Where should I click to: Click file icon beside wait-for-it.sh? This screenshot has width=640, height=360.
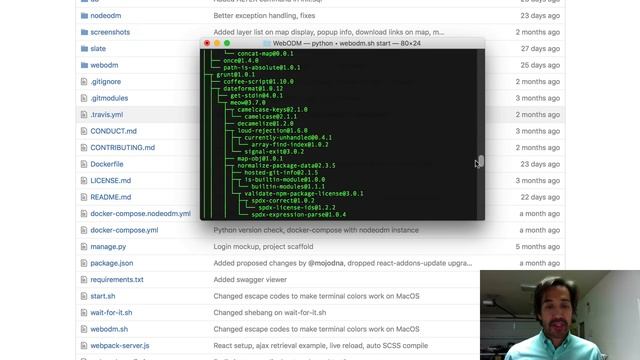tap(84, 313)
